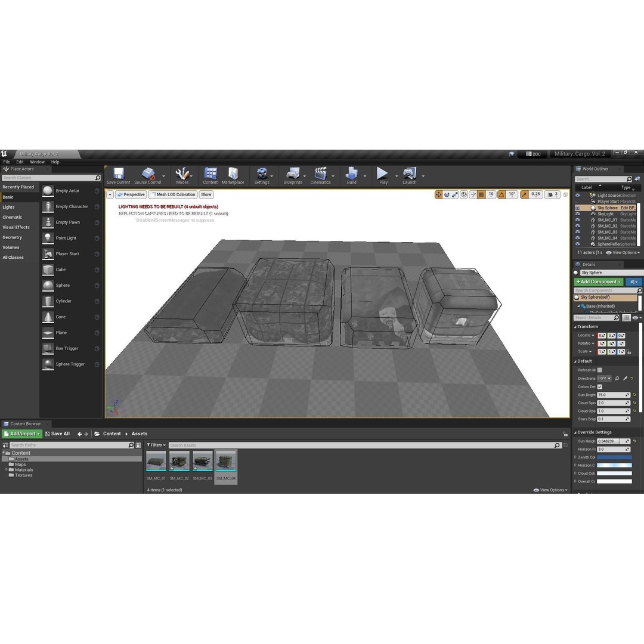
Task: Click the Cloud Color swatch
Action: [614, 473]
